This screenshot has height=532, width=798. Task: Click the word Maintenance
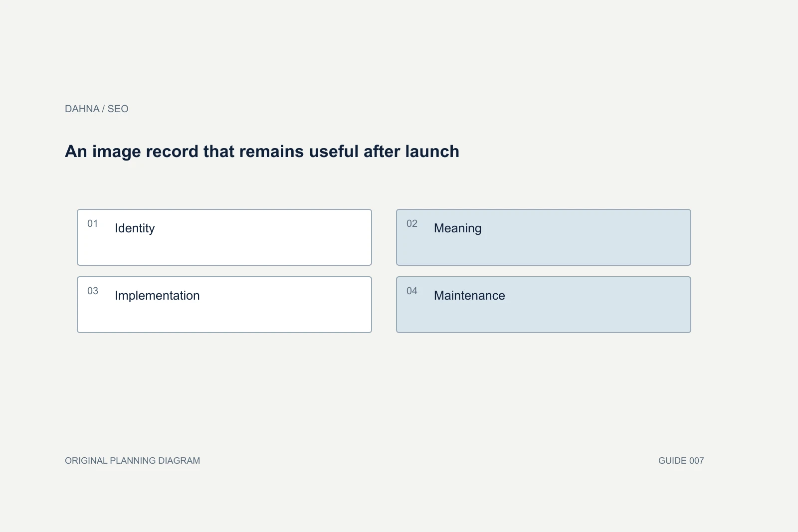469,296
